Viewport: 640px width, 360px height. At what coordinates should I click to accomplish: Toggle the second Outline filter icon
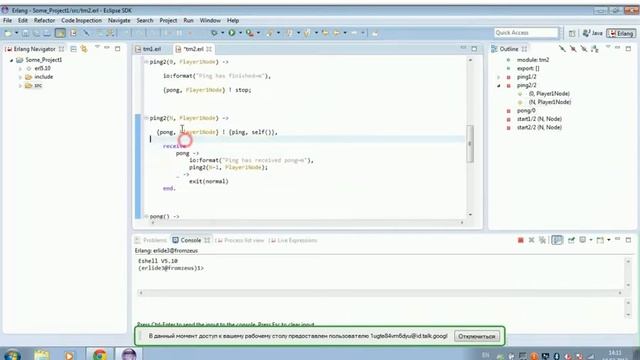click(573, 49)
